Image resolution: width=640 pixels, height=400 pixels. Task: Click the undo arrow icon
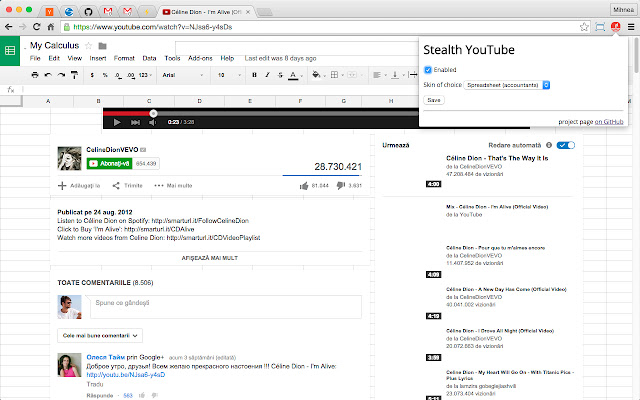point(48,75)
